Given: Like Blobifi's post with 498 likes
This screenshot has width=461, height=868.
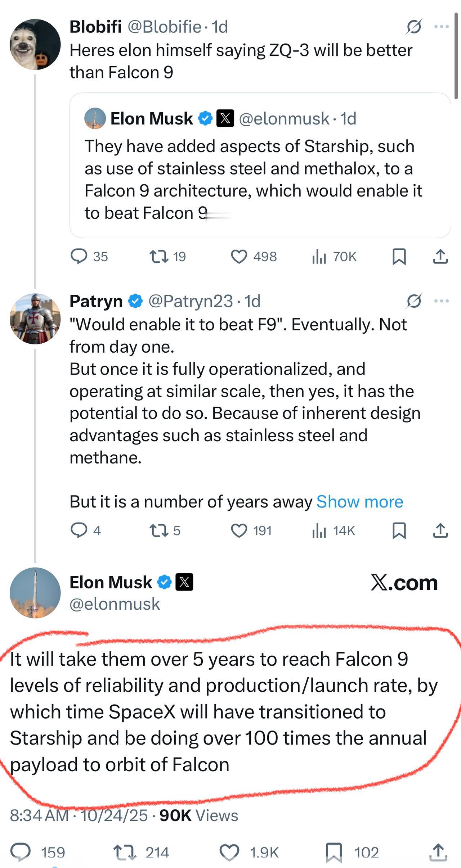Looking at the screenshot, I should (x=239, y=257).
